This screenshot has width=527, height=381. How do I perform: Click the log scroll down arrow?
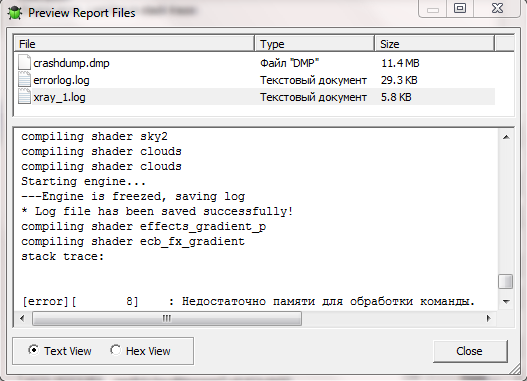click(x=506, y=302)
